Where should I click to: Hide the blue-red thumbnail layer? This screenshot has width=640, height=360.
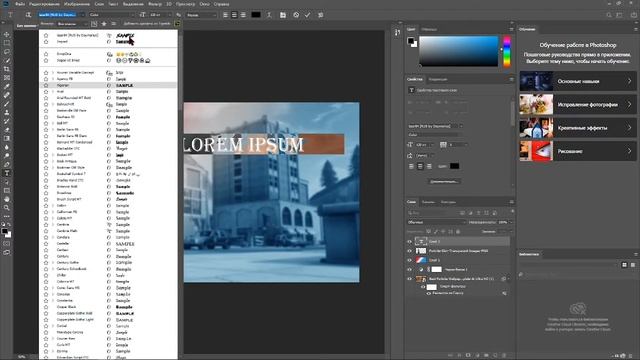409,260
